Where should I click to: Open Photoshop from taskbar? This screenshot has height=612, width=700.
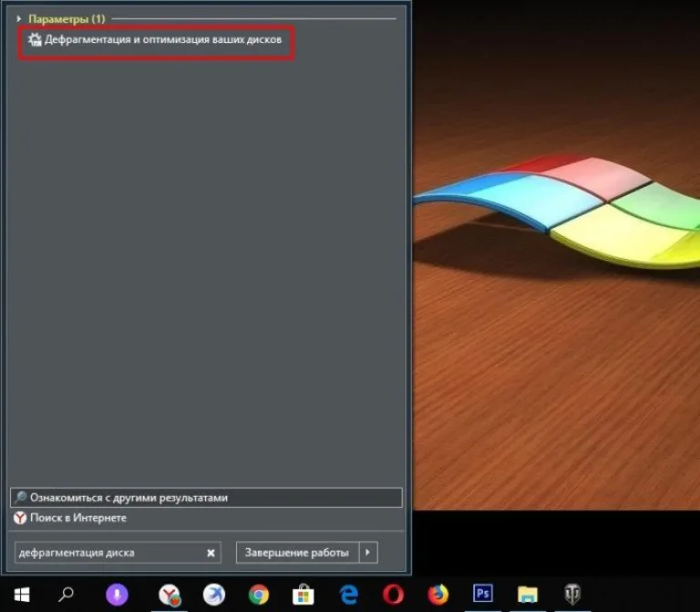pyautogui.click(x=482, y=594)
